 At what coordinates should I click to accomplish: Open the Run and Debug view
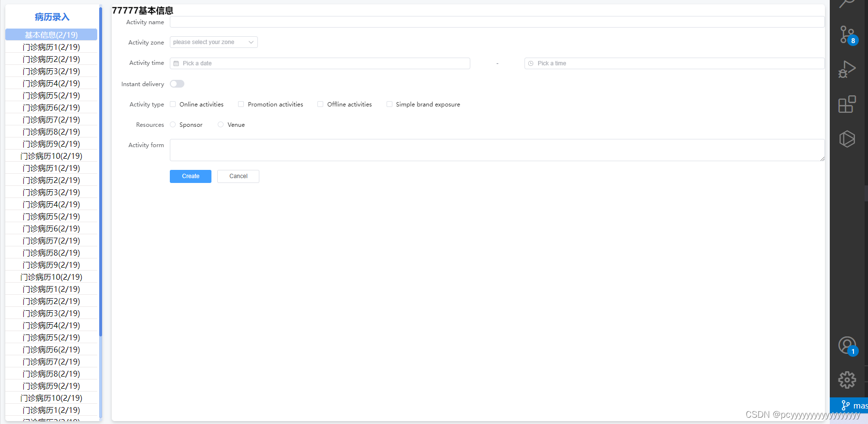click(x=847, y=69)
